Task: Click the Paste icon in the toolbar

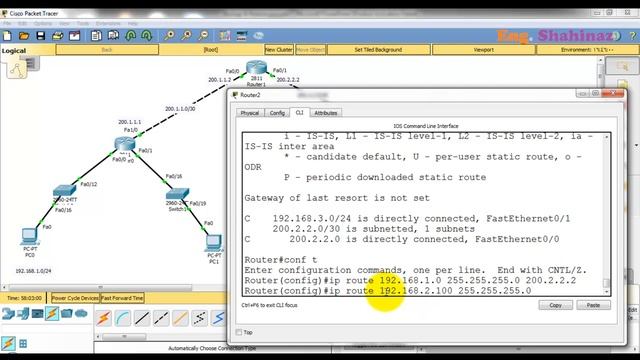Action: (113, 36)
